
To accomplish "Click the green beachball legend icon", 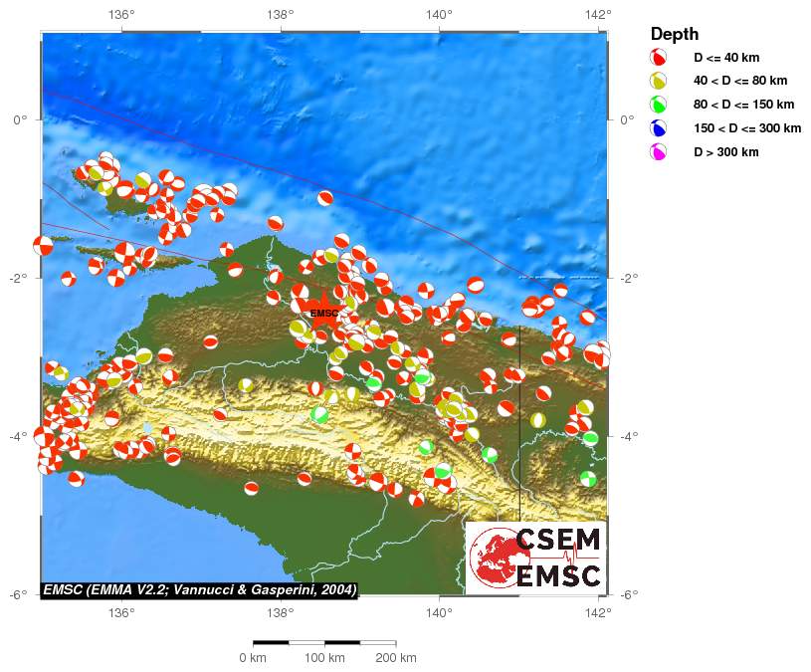I will (x=658, y=105).
